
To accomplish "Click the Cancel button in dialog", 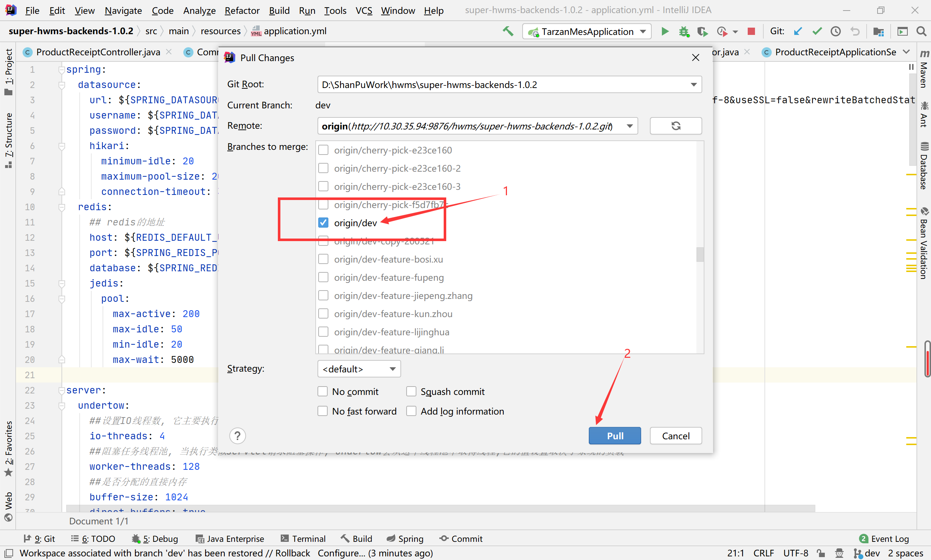I will (x=675, y=436).
